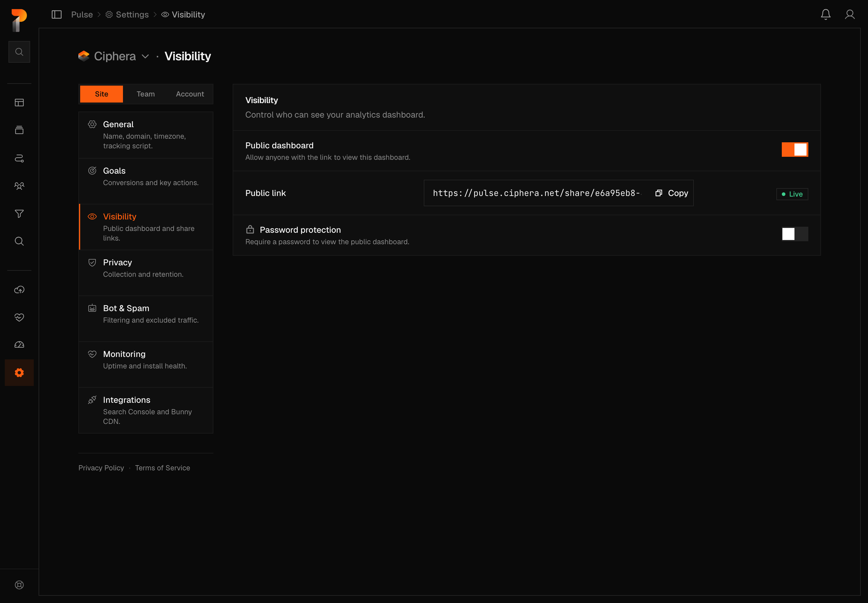
Task: Open Integrations settings section
Action: (x=146, y=410)
